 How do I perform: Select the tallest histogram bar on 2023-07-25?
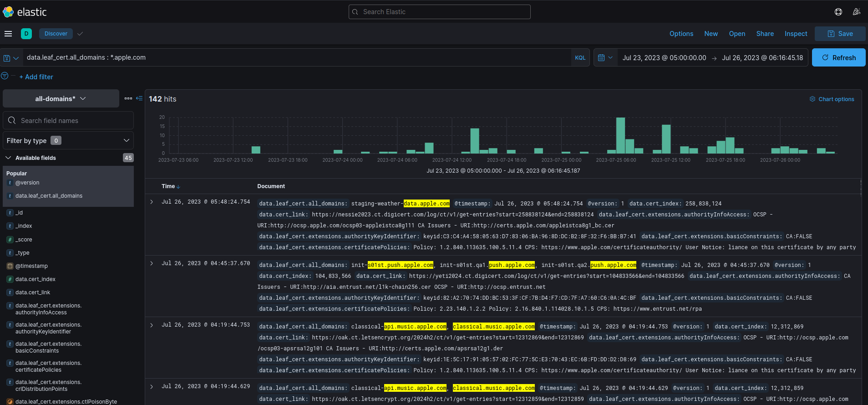tap(620, 135)
